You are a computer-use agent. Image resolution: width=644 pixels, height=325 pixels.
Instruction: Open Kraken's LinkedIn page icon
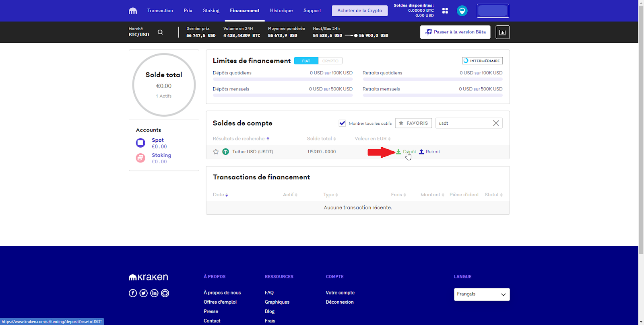[x=154, y=293]
